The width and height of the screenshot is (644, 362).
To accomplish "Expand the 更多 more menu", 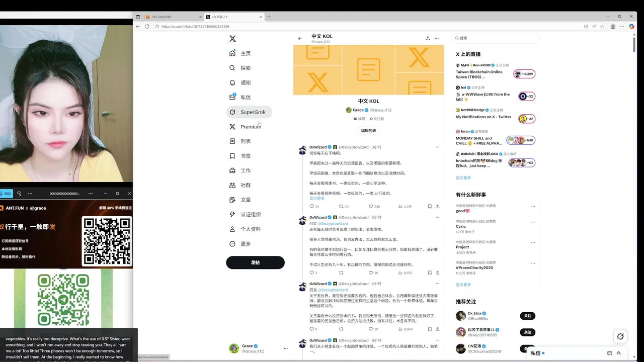I will pyautogui.click(x=240, y=243).
